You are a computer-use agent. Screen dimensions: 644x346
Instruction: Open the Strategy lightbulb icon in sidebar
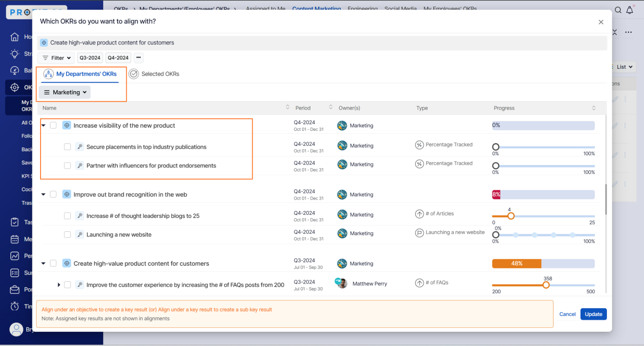tap(14, 54)
